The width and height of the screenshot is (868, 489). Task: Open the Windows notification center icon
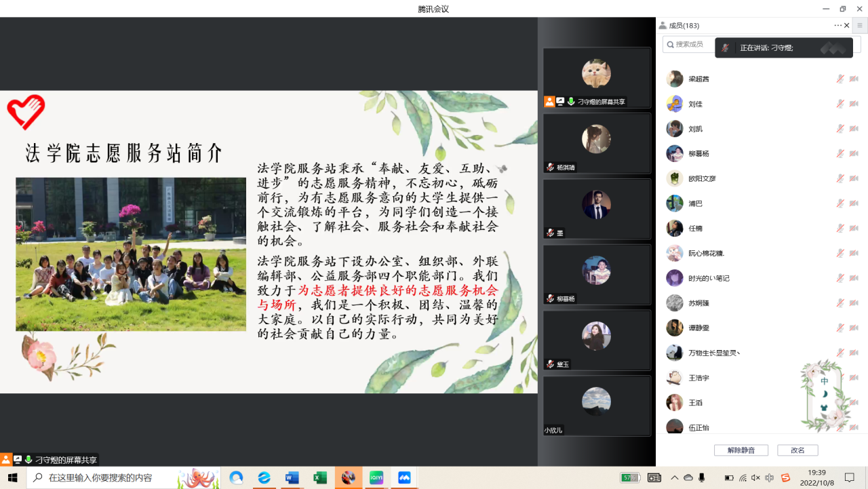[x=849, y=477]
